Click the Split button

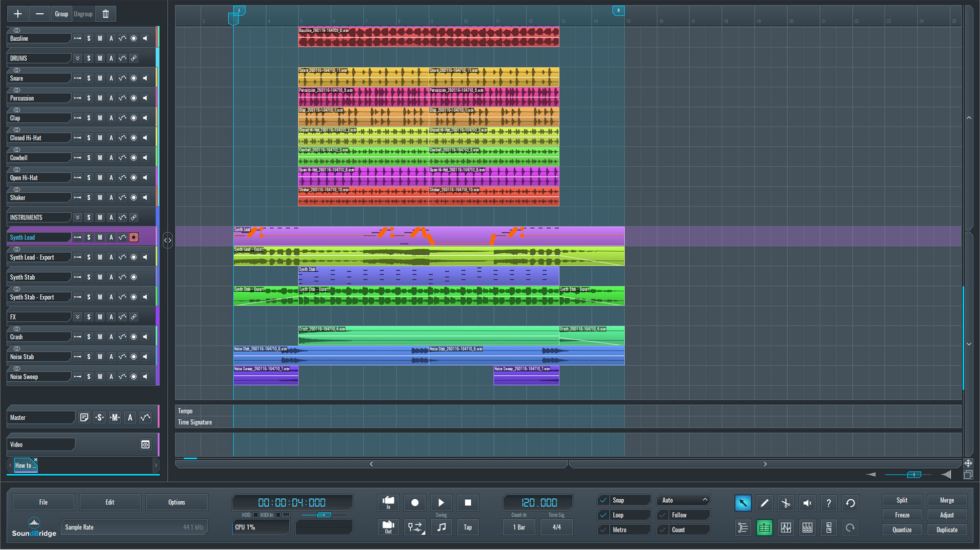[902, 500]
